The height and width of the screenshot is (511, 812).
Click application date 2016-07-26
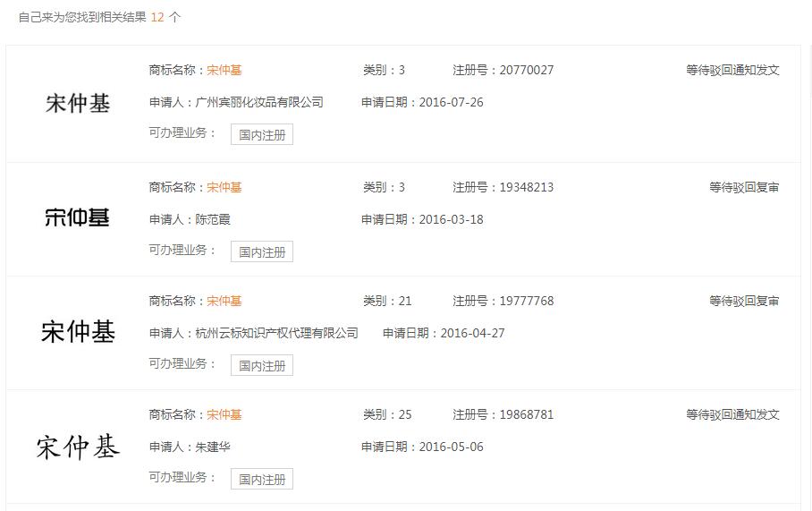coord(451,102)
